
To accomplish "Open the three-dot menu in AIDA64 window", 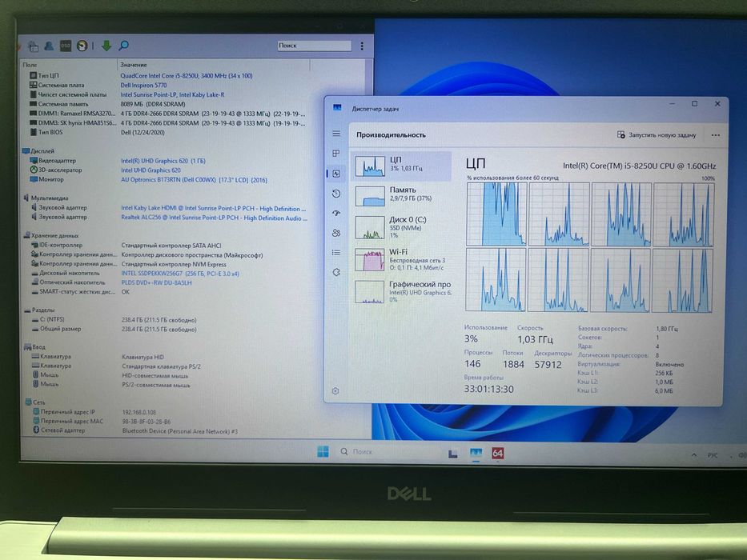I will pyautogui.click(x=362, y=46).
